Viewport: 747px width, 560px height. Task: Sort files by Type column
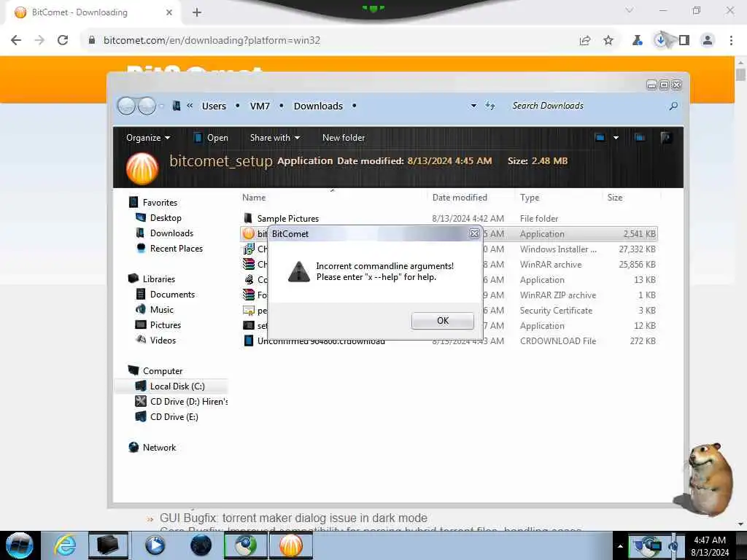pos(530,197)
